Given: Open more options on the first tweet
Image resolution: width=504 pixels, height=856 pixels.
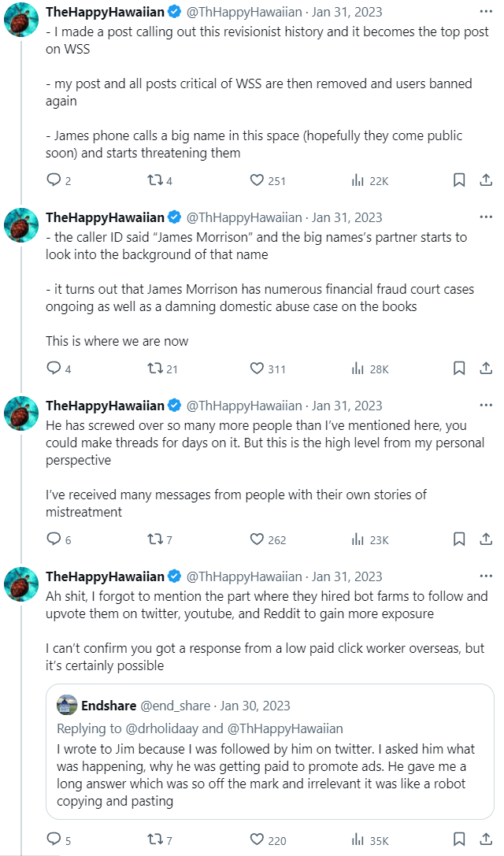Looking at the screenshot, I should (x=486, y=13).
